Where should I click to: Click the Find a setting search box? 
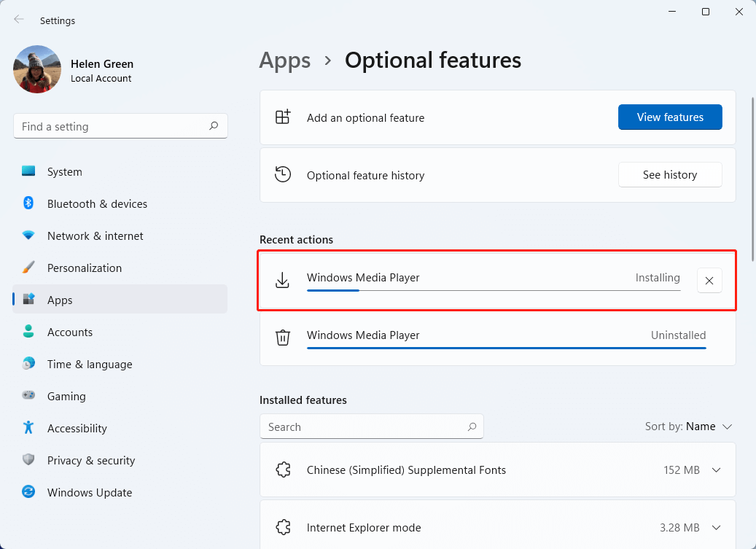(x=120, y=126)
